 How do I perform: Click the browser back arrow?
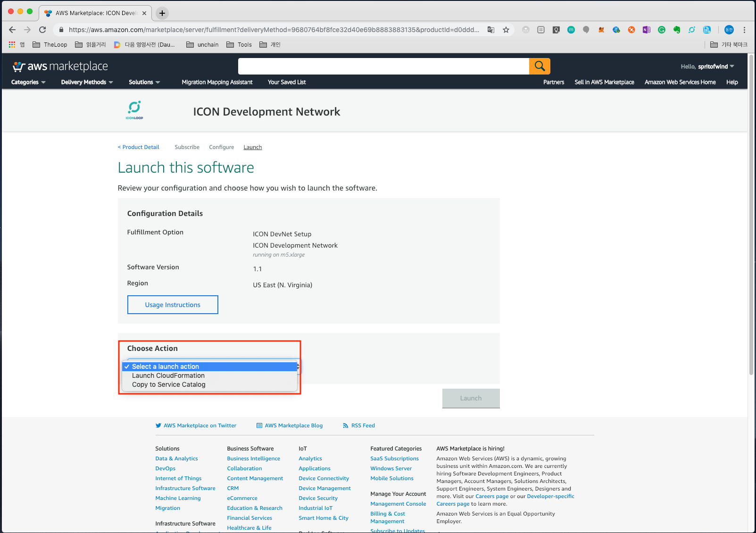pyautogui.click(x=12, y=30)
